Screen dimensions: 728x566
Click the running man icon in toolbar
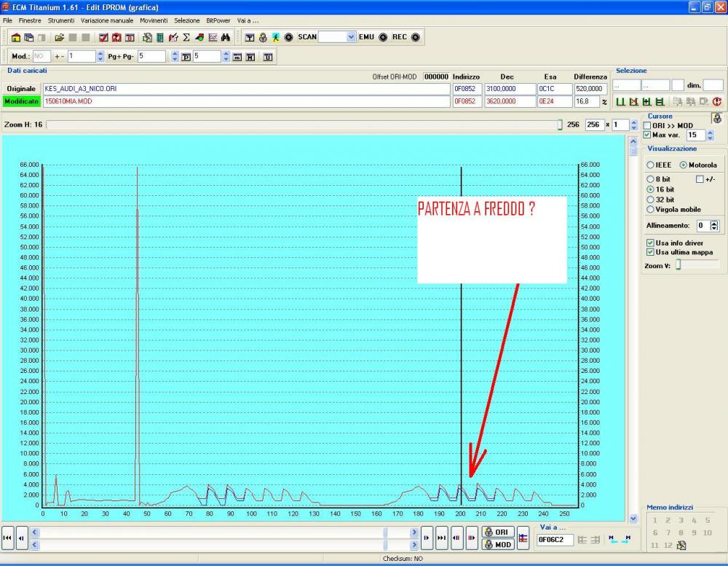point(275,37)
